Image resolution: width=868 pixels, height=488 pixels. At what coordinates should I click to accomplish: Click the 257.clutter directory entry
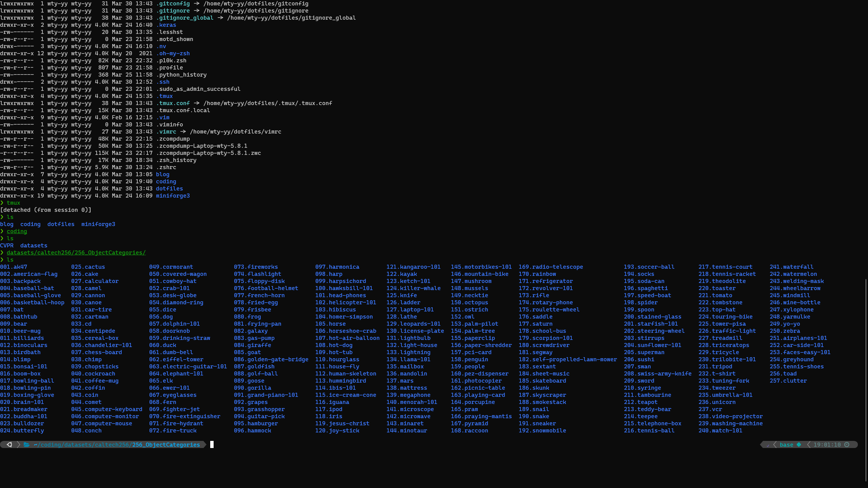(x=788, y=381)
